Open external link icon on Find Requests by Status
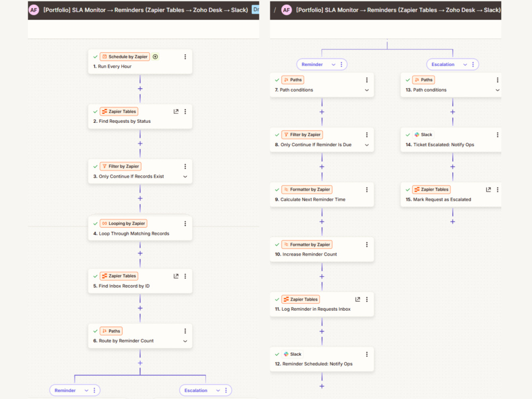The height and width of the screenshot is (399, 532). point(176,111)
